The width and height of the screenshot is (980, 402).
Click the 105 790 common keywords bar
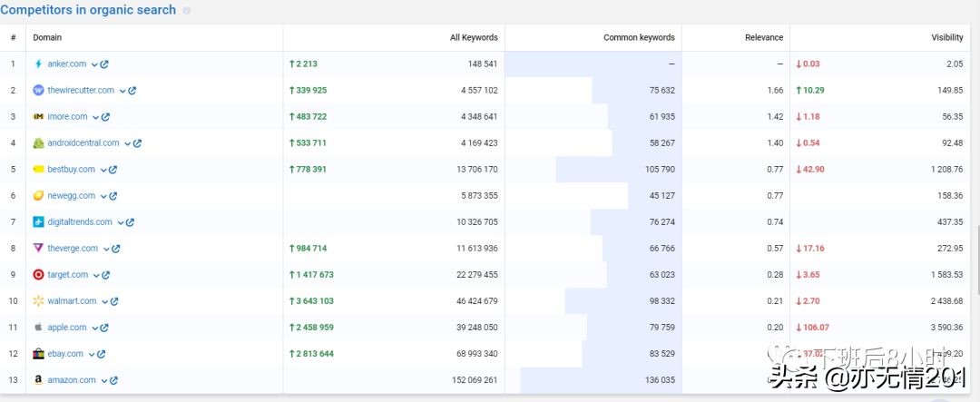(618, 170)
